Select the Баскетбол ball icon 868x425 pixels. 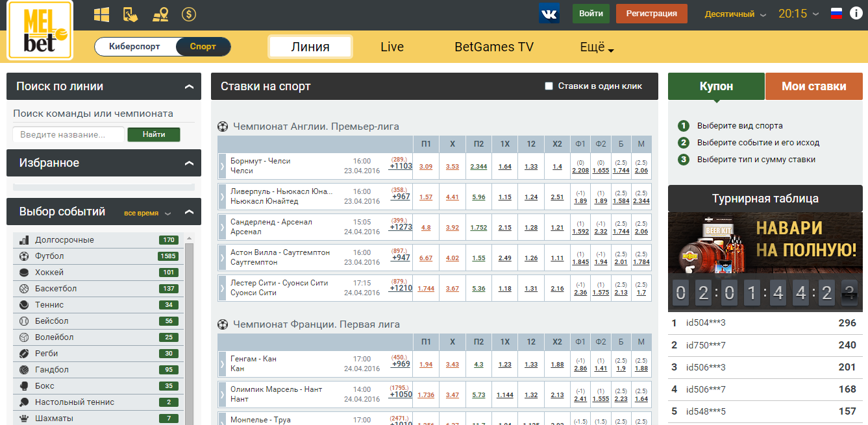(x=24, y=289)
